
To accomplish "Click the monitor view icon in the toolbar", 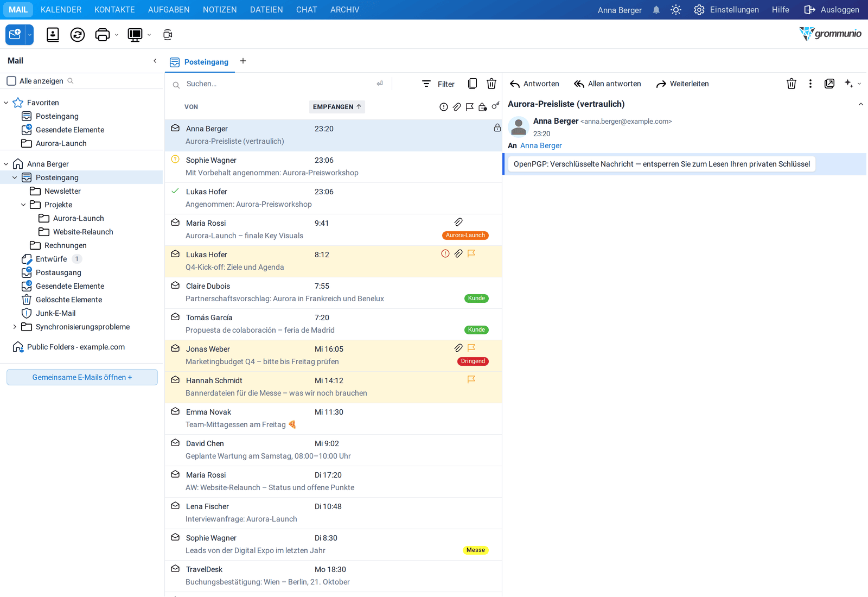I will pos(135,35).
